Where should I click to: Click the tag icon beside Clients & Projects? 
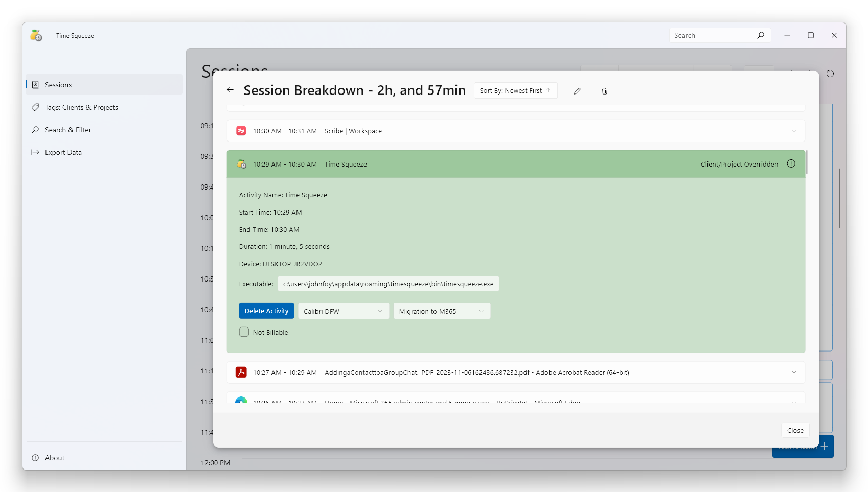coord(35,107)
